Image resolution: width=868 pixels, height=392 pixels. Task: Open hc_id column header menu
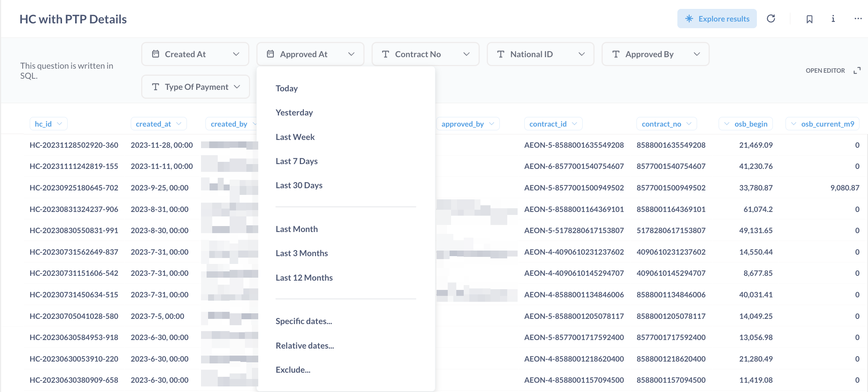point(48,124)
